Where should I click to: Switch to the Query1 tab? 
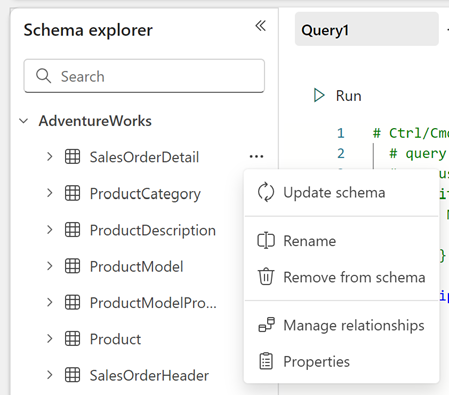(367, 29)
